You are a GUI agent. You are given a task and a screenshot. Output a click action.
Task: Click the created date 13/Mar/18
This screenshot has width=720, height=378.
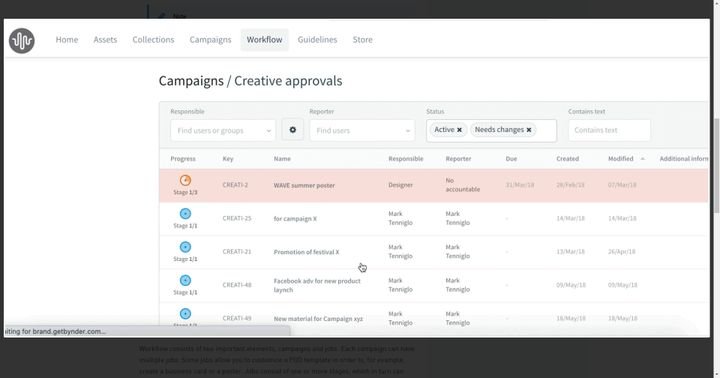570,252
